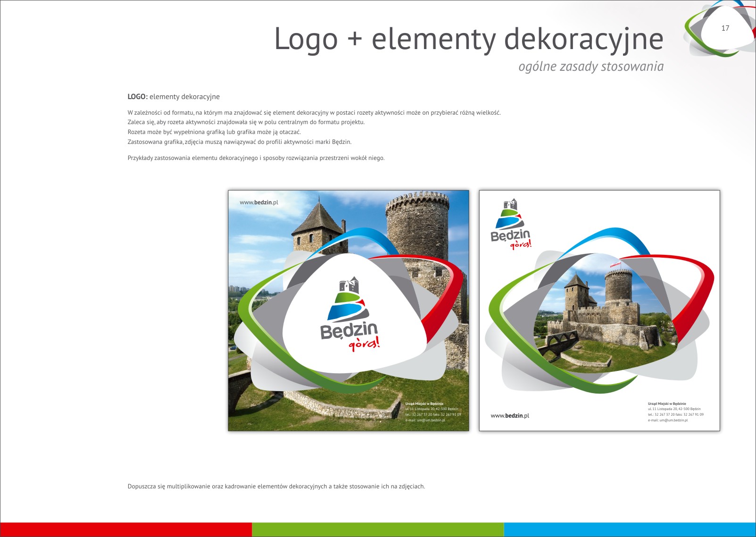Click the line starting "Zastosowana grafika, zdjęcia"
Image resolution: width=756 pixels, height=537 pixels.
pyautogui.click(x=240, y=142)
